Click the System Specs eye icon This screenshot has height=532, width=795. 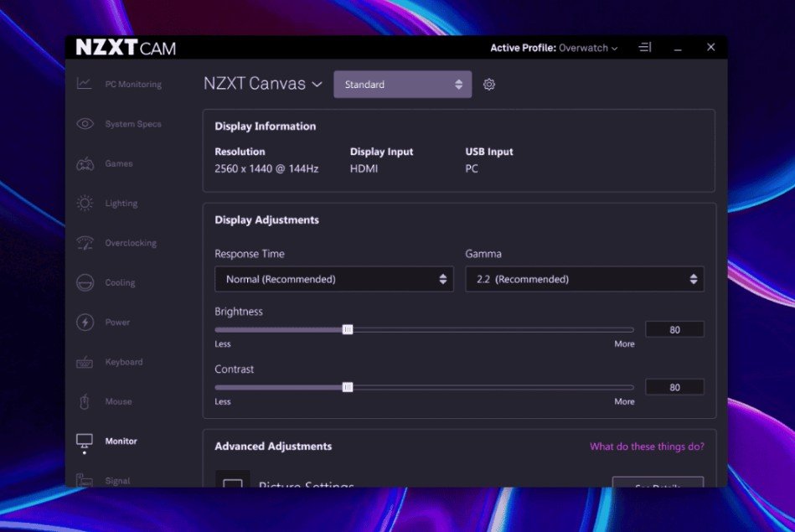click(x=85, y=124)
